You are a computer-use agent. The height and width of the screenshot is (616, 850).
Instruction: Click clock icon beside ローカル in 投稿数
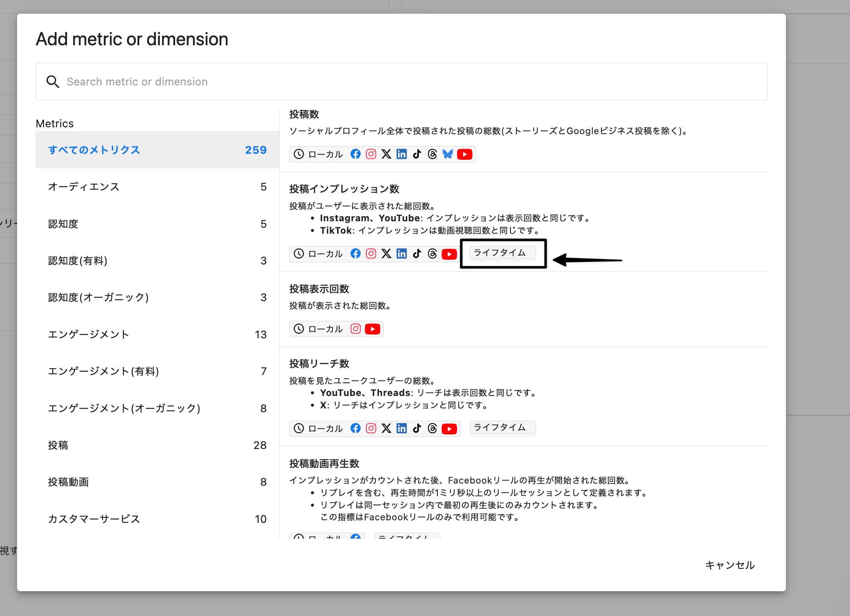pos(299,154)
